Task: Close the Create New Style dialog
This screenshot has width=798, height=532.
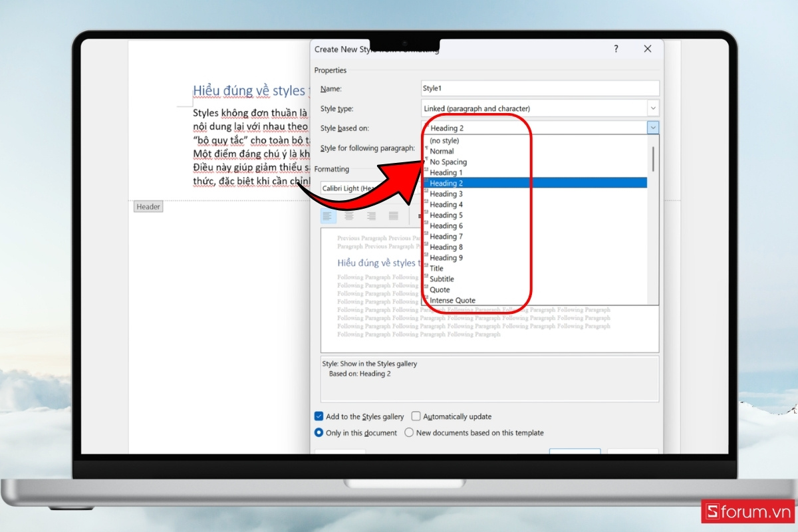Action: (x=648, y=49)
